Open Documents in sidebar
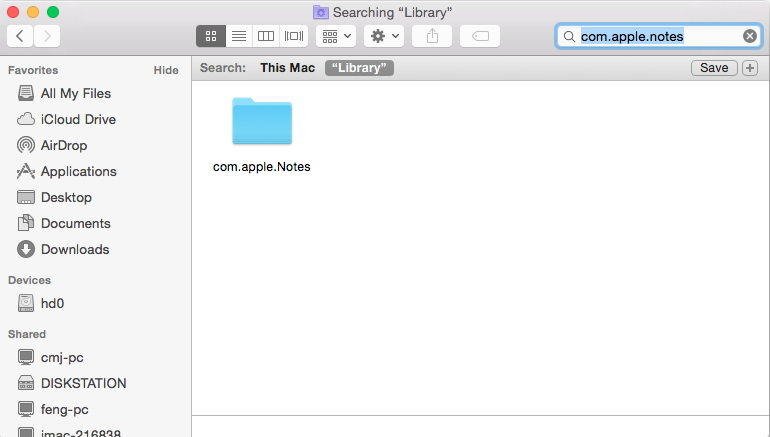The height and width of the screenshot is (437, 770). pyautogui.click(x=76, y=223)
